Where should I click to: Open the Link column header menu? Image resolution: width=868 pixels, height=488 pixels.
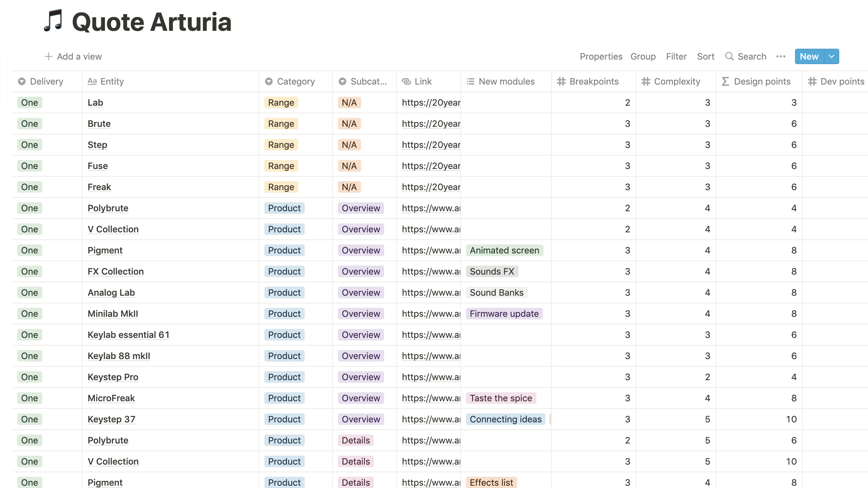[429, 81]
